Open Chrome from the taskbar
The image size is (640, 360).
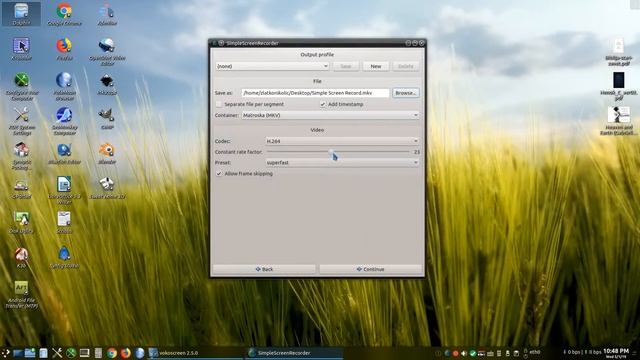(x=112, y=353)
